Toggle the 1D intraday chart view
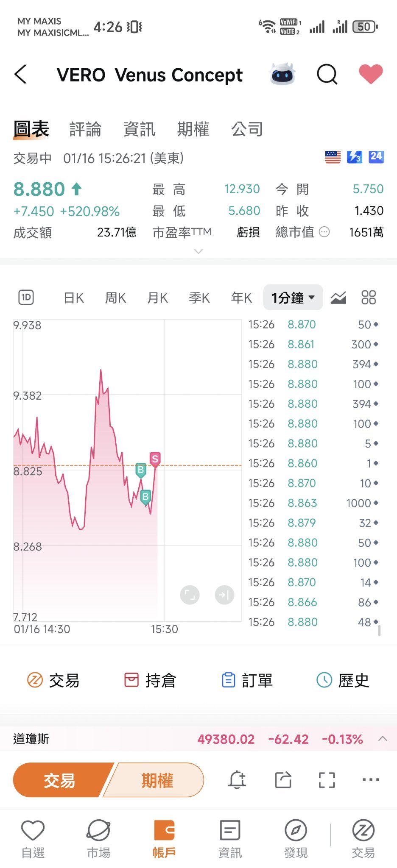The height and width of the screenshot is (868, 397). click(x=26, y=298)
